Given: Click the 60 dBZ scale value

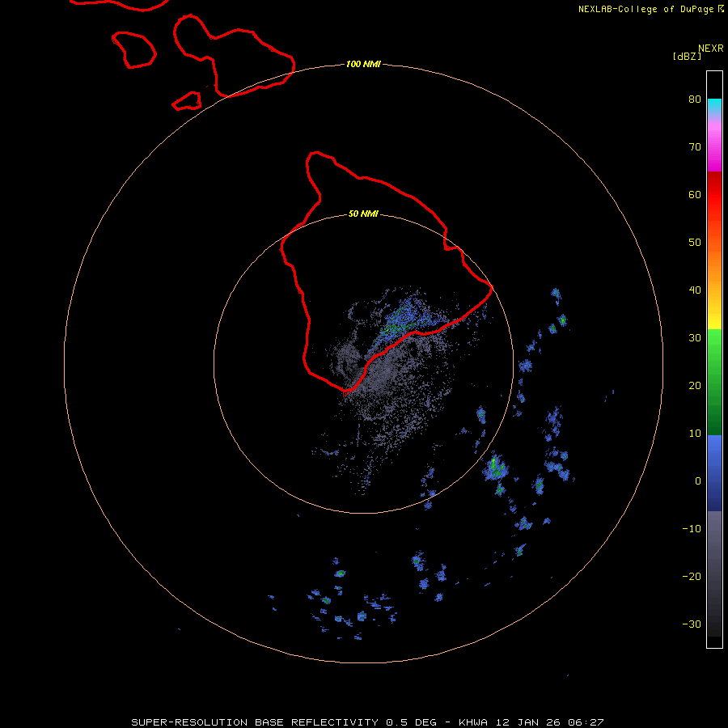Looking at the screenshot, I should pos(695,195).
